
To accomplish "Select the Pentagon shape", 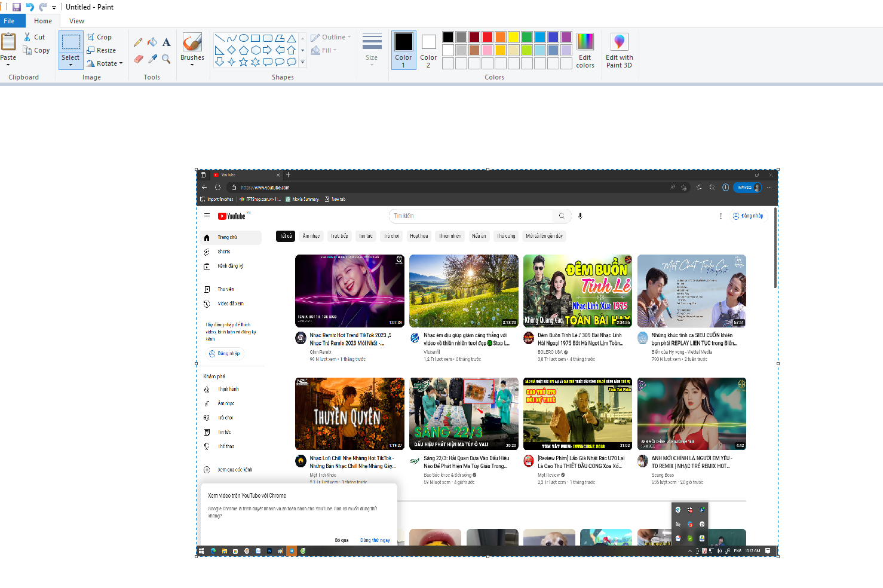I will [x=243, y=50].
